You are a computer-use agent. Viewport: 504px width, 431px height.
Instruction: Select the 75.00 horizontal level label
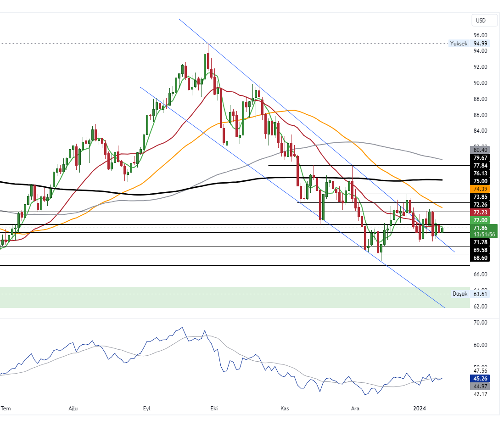coord(480,181)
